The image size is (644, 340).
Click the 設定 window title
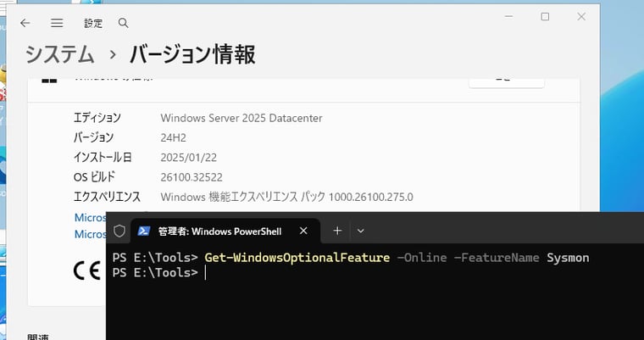point(93,24)
